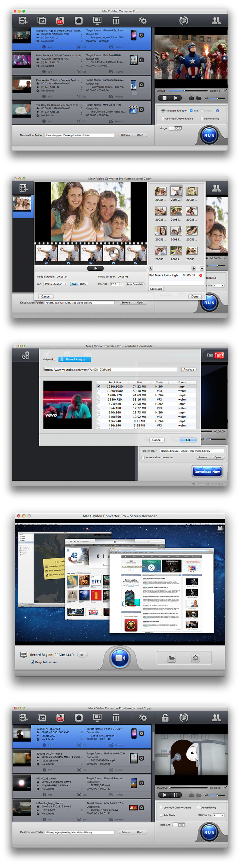The height and width of the screenshot is (868, 240).
Task: Click the volume slider under the cartoon preview
Action: [x=217, y=795]
